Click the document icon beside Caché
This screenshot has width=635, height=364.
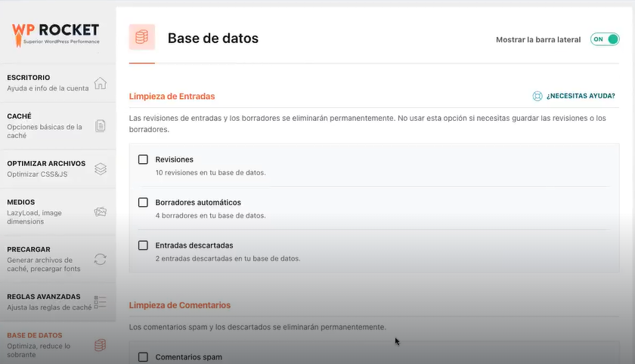(100, 126)
